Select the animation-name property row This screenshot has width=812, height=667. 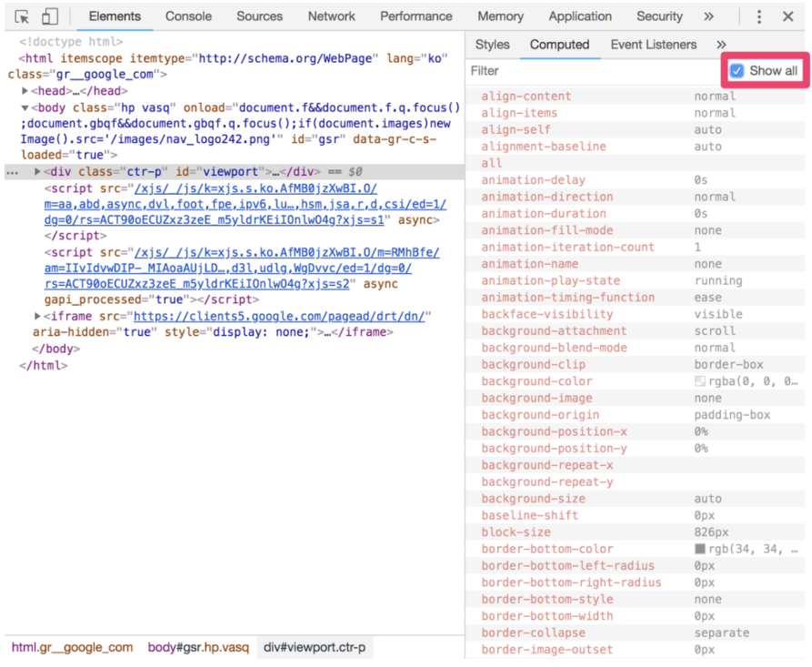tap(635, 264)
